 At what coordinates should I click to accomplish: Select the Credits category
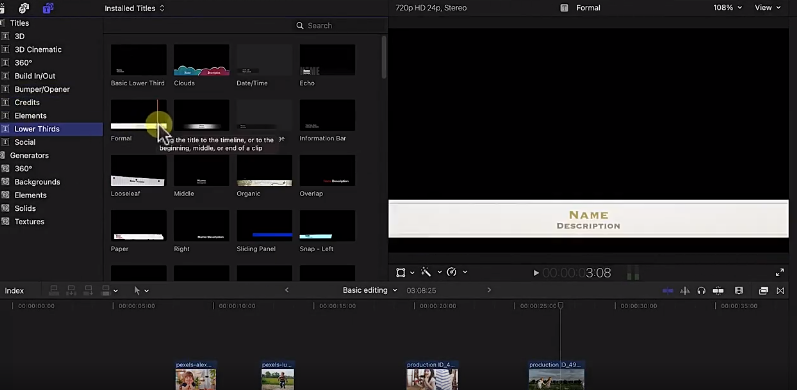coord(26,102)
